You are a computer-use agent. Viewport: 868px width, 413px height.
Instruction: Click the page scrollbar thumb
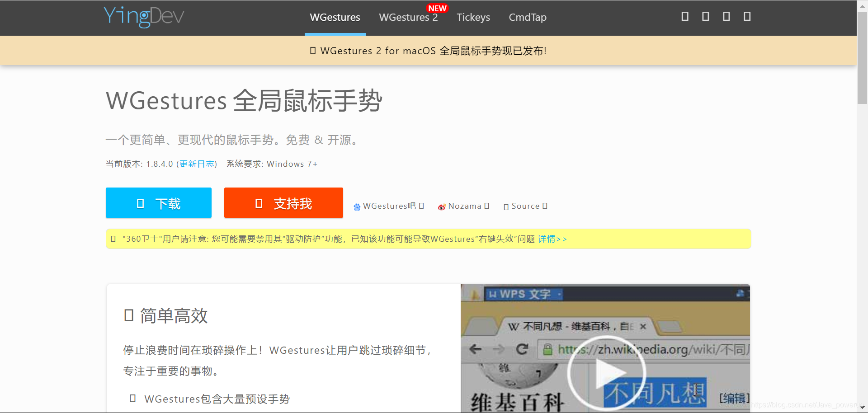coord(862,58)
